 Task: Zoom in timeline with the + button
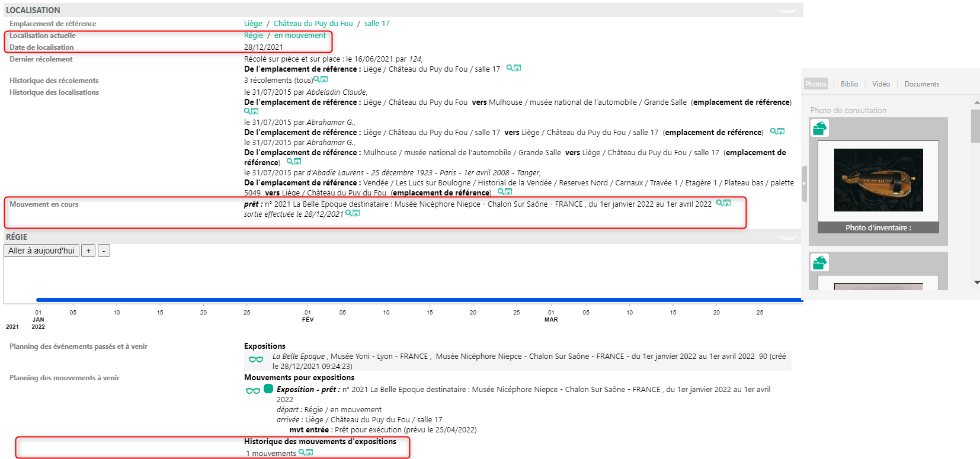88,251
